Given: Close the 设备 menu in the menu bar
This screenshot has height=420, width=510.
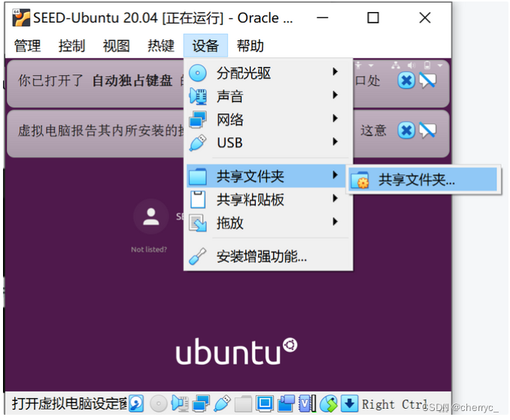Looking at the screenshot, I should point(205,46).
